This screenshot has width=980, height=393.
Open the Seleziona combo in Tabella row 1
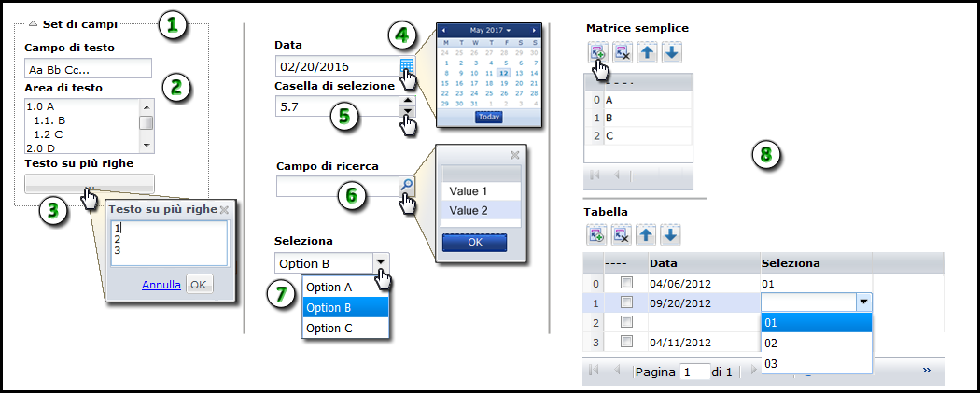(863, 302)
